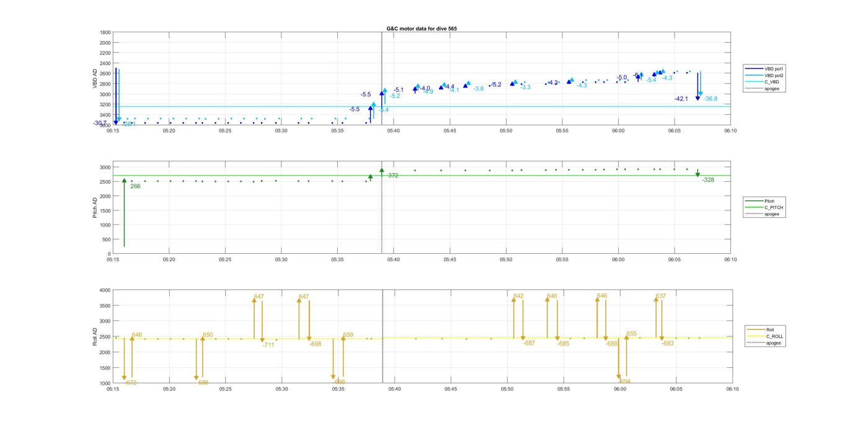868x430 pixels.
Task: Click the '-686' roll move label
Action: coord(202,383)
